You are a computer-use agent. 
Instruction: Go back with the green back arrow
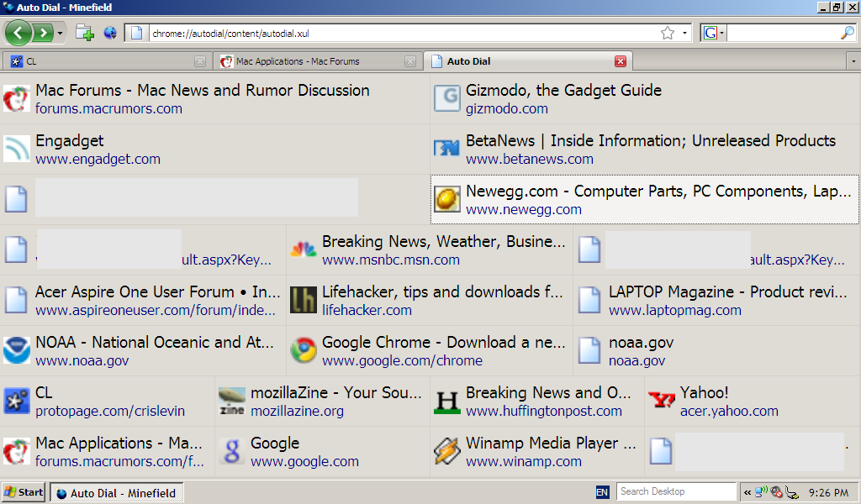[x=18, y=33]
